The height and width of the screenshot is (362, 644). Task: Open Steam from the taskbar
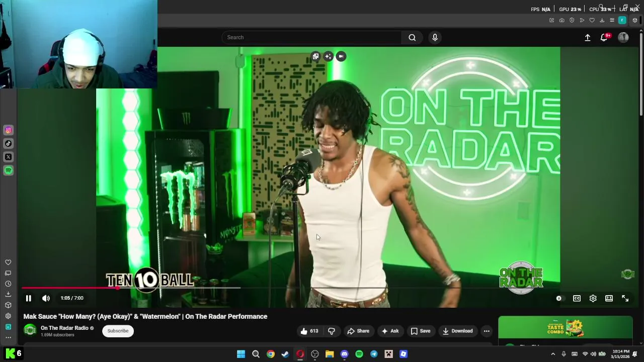coord(285,354)
